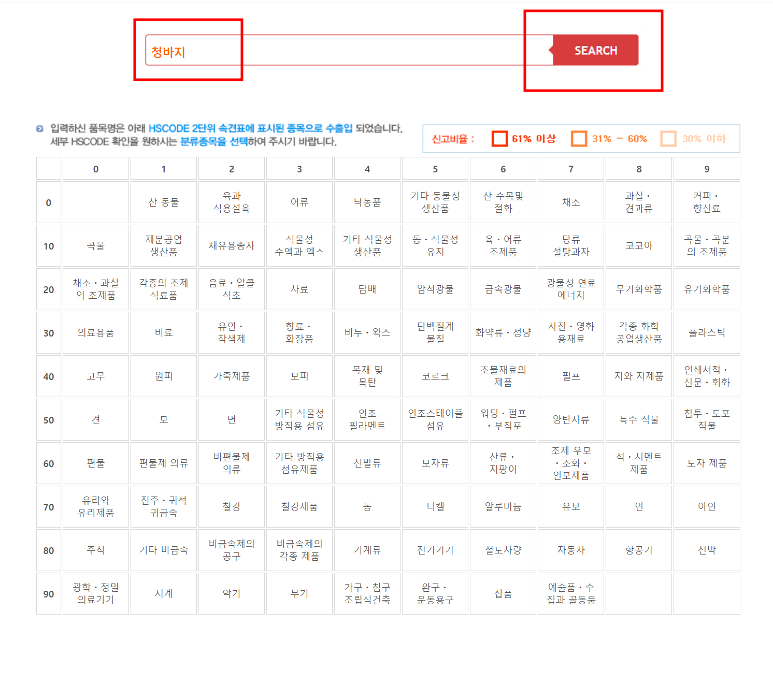773x700 pixels.
Task: Open the 채유용종자 category
Action: pos(232,246)
